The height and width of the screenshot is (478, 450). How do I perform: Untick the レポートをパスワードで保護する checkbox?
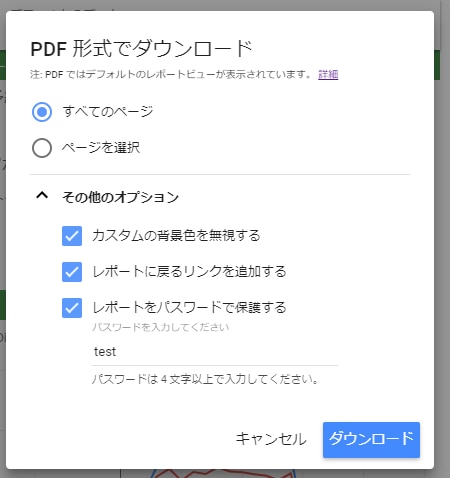point(72,308)
